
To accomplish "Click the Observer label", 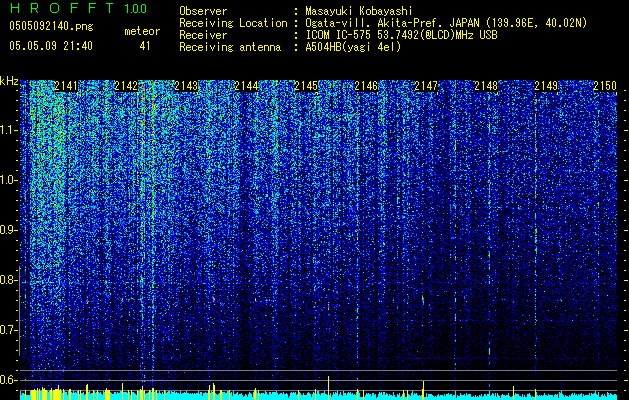I will click(203, 11).
